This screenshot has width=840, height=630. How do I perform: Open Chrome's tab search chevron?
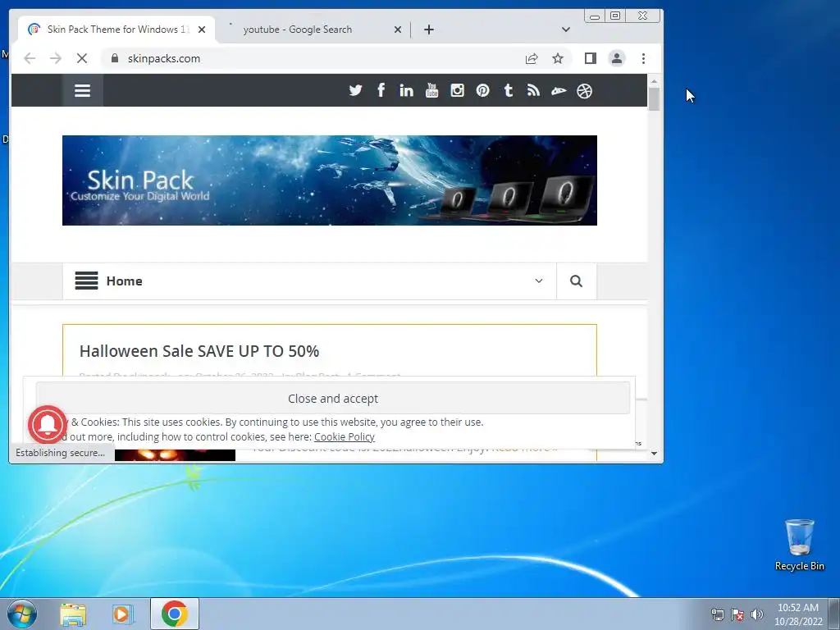click(566, 30)
